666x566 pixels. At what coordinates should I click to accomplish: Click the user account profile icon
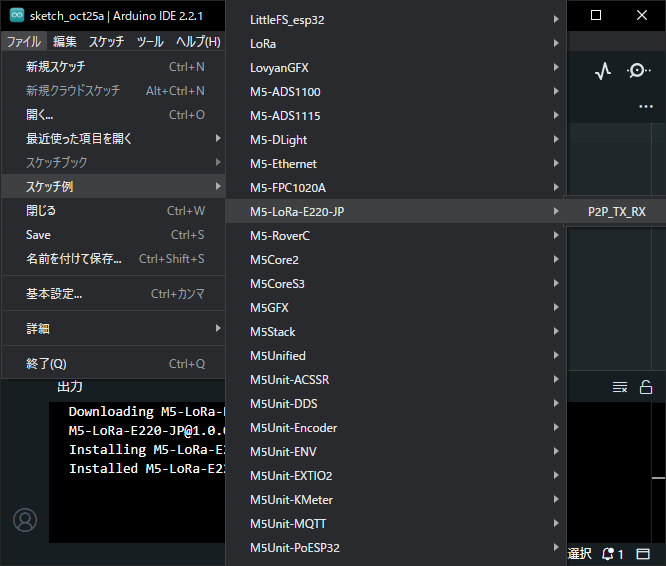[25, 520]
